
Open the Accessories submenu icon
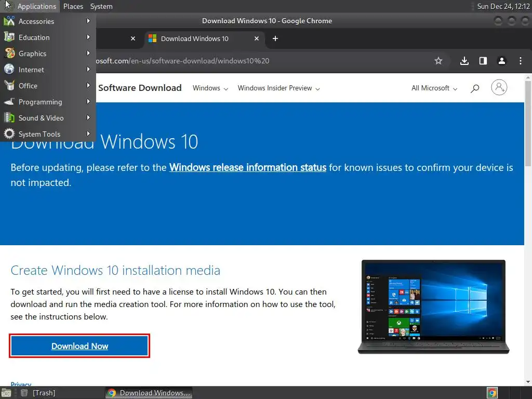coord(9,21)
